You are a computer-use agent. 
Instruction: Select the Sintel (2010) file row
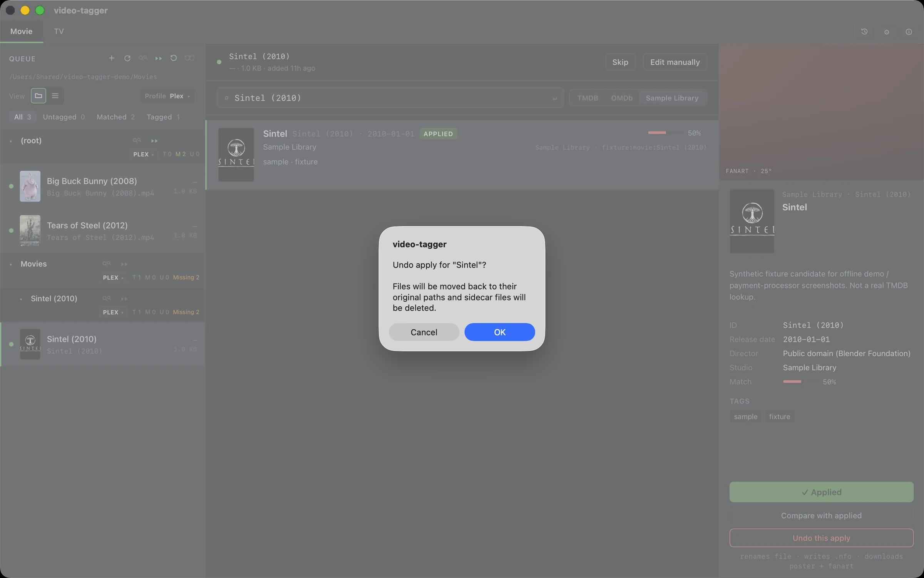tap(103, 344)
